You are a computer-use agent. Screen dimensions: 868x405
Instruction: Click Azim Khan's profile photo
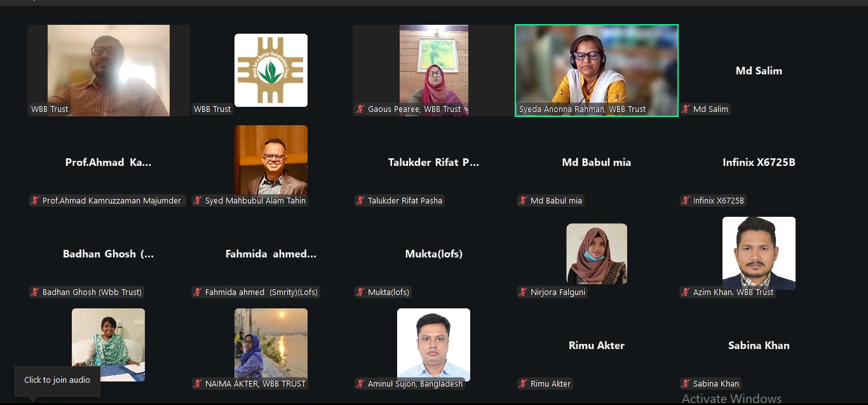tap(759, 253)
